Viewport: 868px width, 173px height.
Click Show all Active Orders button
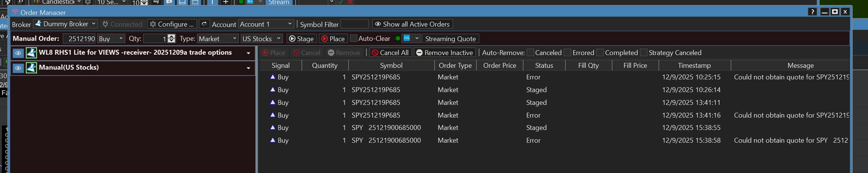click(x=412, y=24)
